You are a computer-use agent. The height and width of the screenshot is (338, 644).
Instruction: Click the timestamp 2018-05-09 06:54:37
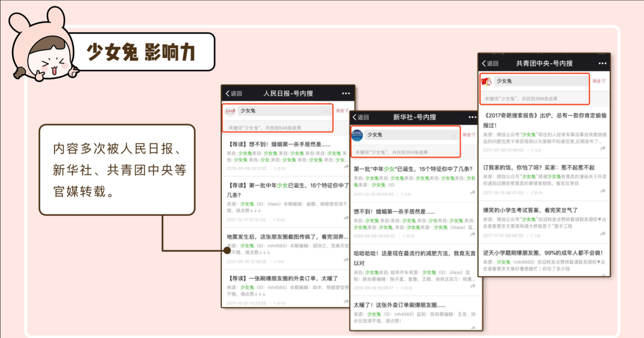click(374, 236)
